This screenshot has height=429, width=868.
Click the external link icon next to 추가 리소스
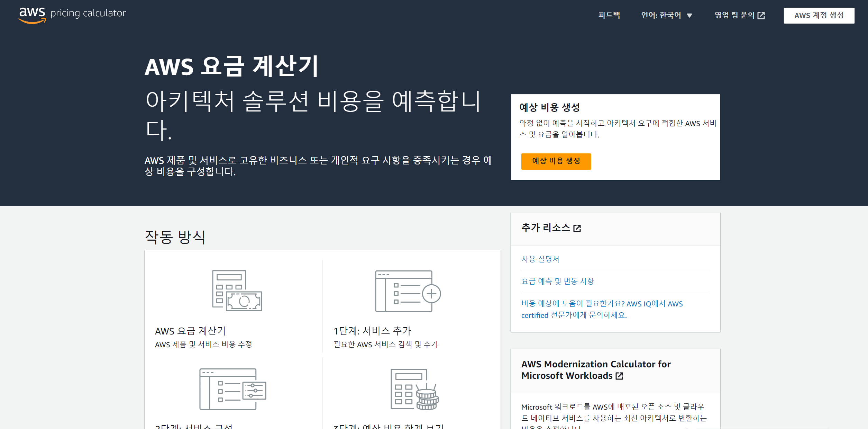pos(577,229)
